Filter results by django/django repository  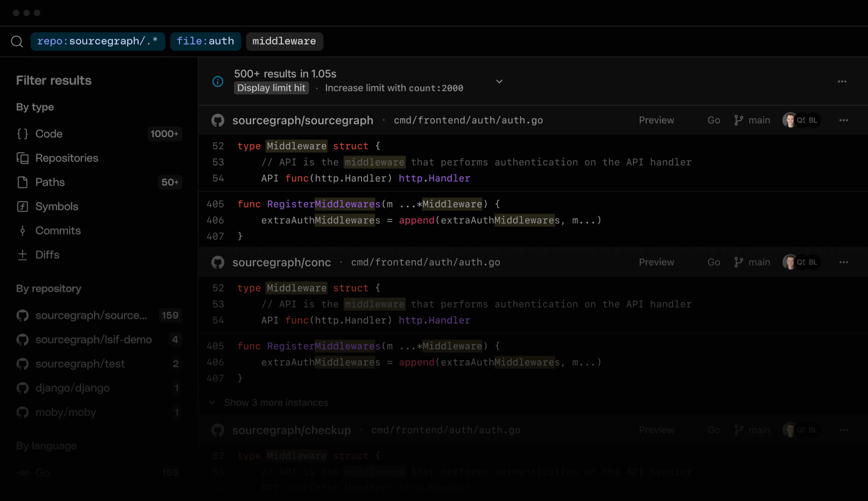click(x=72, y=388)
